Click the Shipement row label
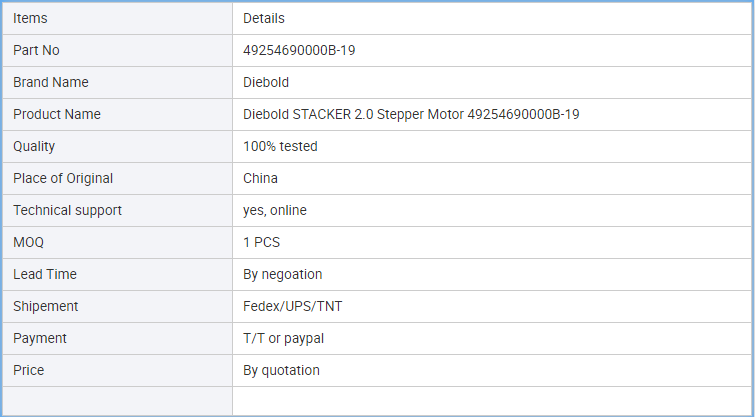Screen dimensions: 755x417 (46, 306)
